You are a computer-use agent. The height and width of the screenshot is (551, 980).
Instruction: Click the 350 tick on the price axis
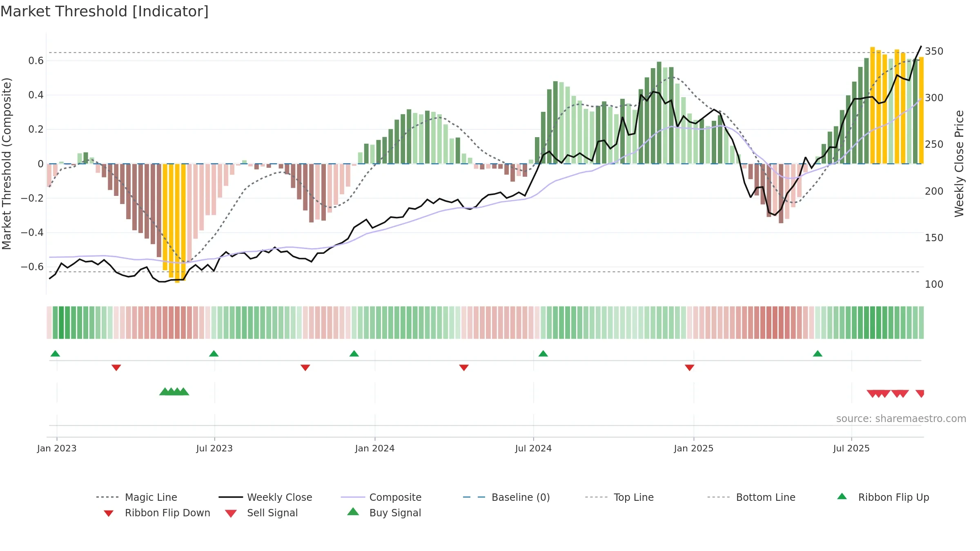pyautogui.click(x=934, y=51)
